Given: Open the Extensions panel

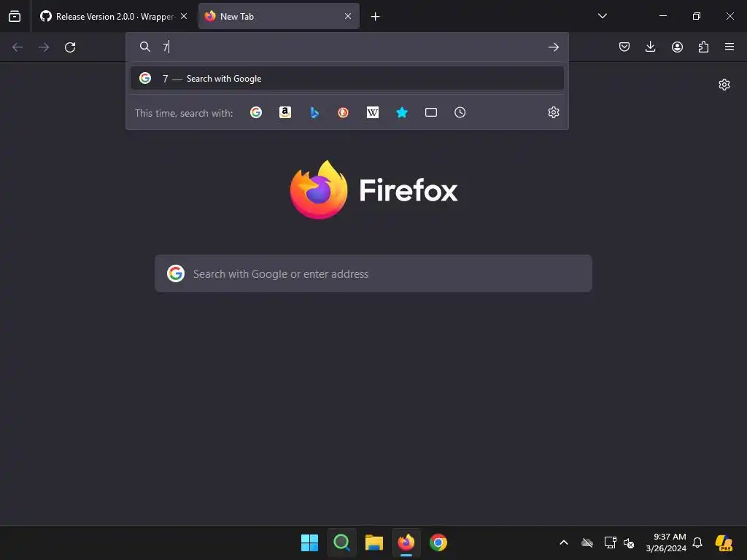Looking at the screenshot, I should 703,47.
